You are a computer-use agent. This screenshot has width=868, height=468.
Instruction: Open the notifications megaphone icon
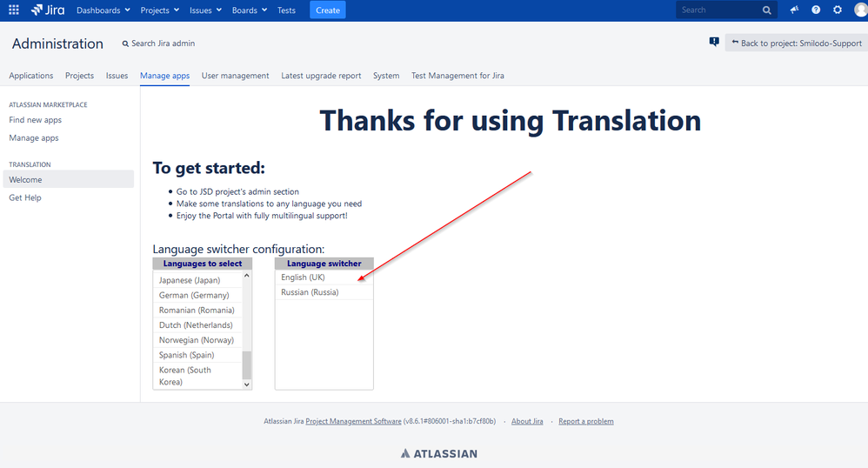[794, 10]
